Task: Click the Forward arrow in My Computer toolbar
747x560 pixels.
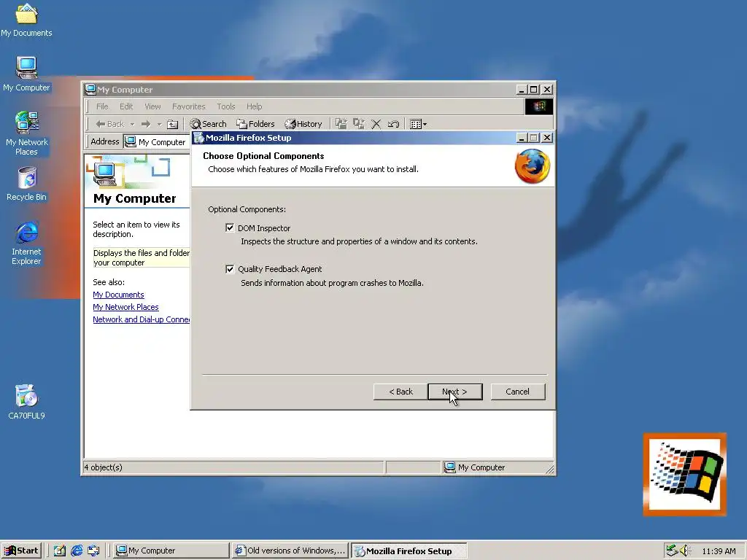Action: pos(146,124)
